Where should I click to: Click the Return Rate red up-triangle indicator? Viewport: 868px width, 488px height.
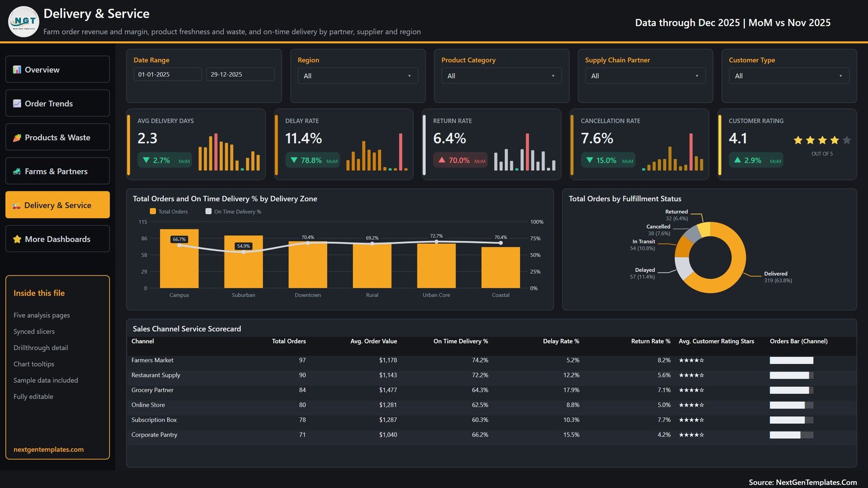442,160
